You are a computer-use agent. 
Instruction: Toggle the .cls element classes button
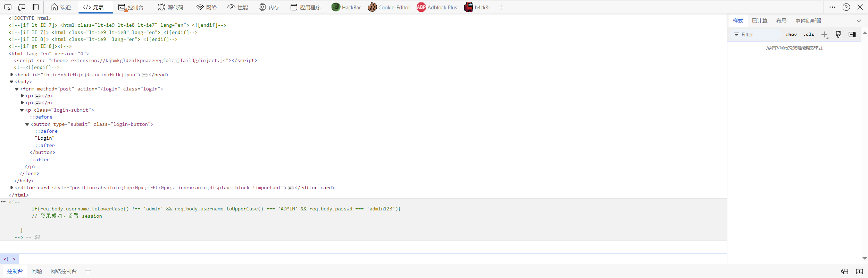809,34
